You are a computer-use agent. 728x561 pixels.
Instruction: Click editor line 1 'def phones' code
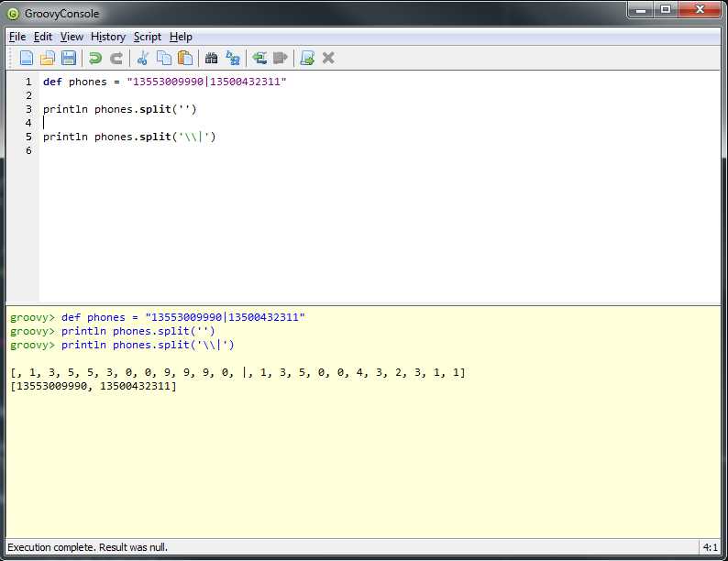point(165,82)
